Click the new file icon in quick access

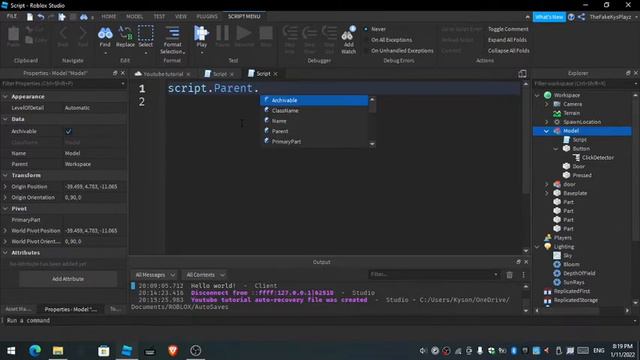click(30, 17)
